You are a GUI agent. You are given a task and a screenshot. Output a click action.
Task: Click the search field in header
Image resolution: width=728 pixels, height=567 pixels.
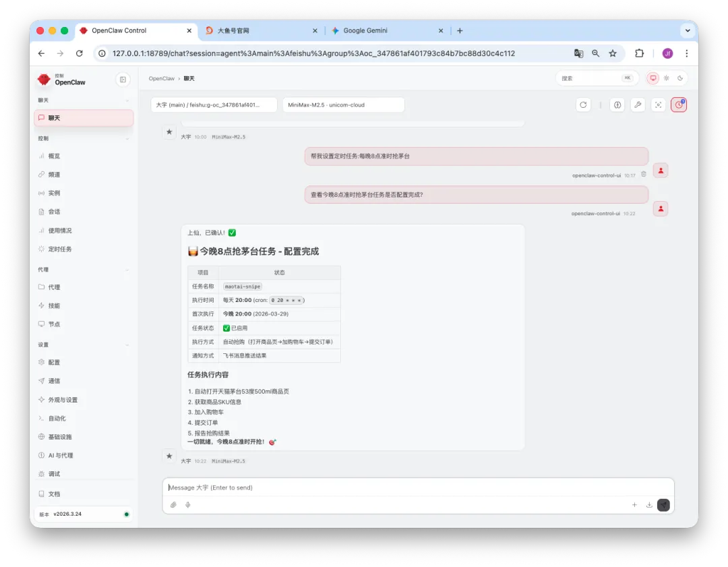[597, 78]
